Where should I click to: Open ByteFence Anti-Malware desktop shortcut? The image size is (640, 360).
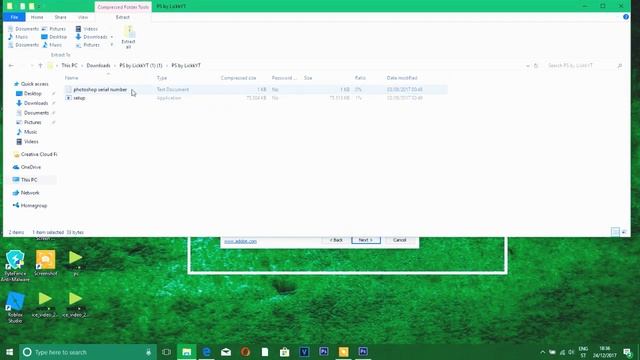click(15, 266)
